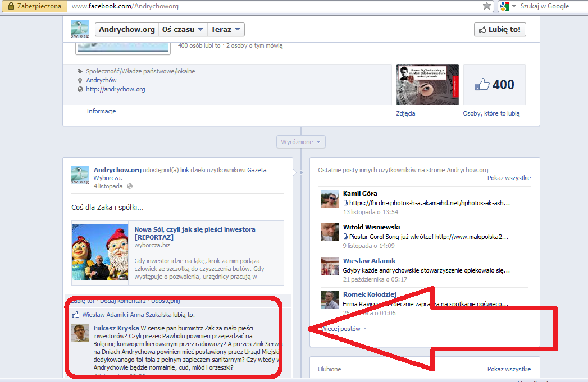Screen dimensions: 588x382
Task: Expand the Wyróżnione filter dropdown
Action: 301,142
